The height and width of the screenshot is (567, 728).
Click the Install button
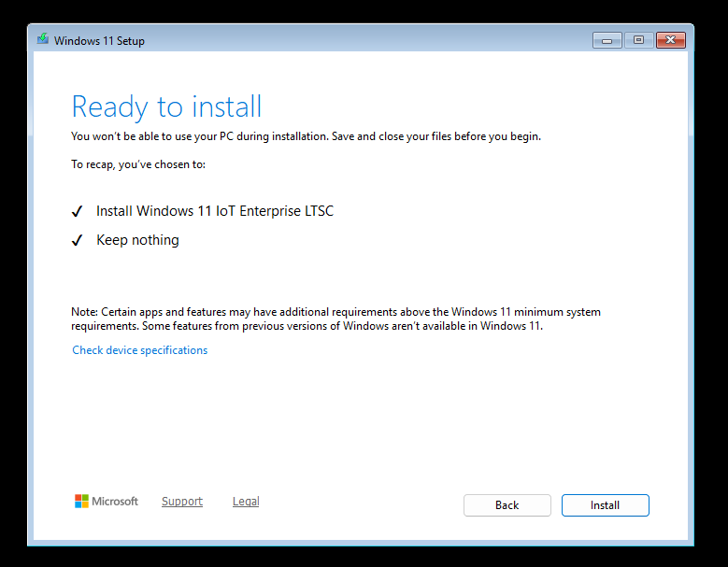click(x=605, y=504)
